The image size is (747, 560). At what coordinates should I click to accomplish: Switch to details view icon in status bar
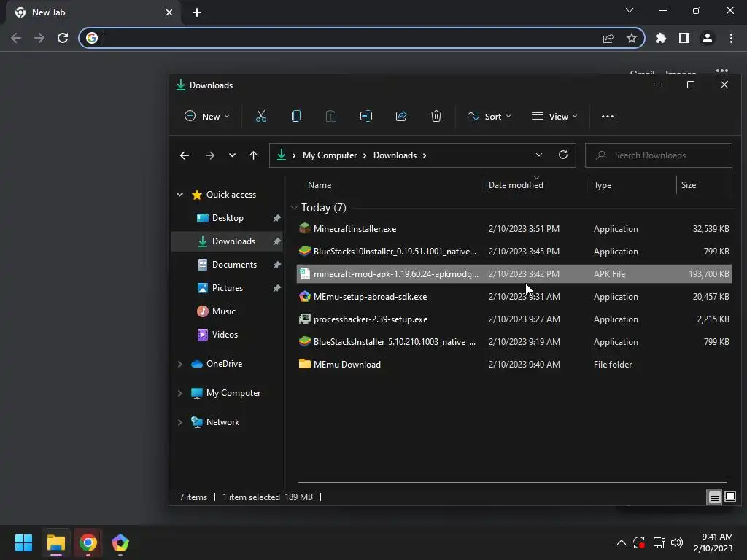pyautogui.click(x=714, y=497)
